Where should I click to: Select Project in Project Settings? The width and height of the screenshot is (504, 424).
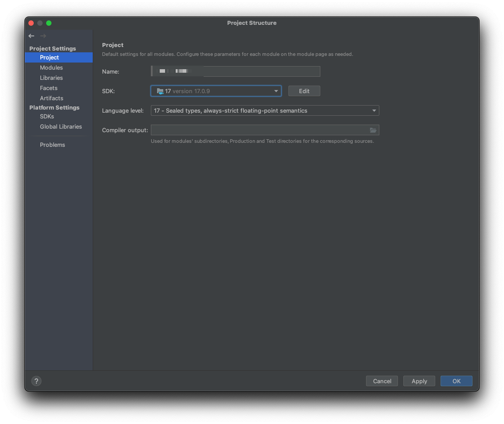click(59, 58)
